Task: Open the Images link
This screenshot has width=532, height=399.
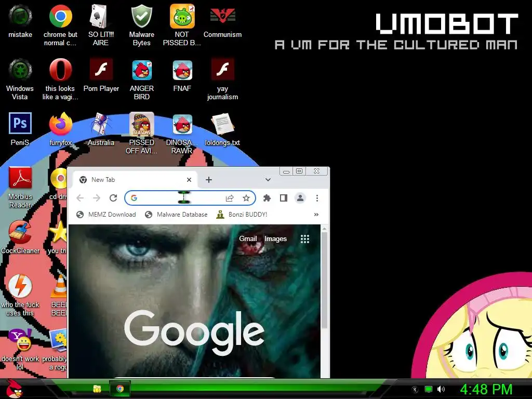Action: coord(275,238)
